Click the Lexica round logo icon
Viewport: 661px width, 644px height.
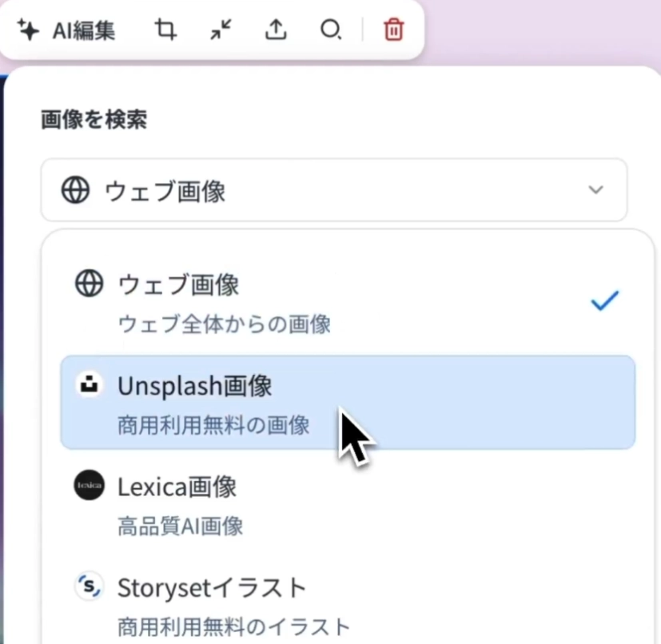point(90,486)
